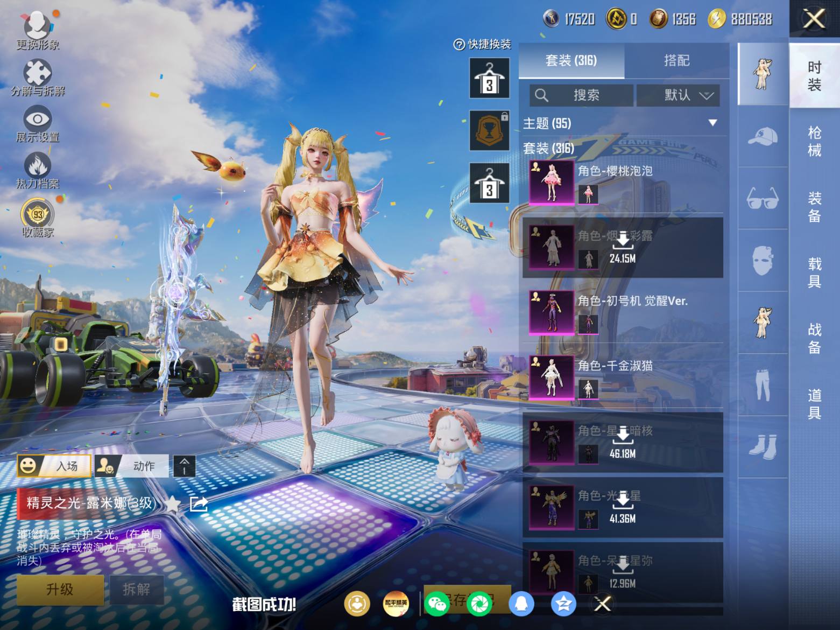Open the 默认 sort dropdown
This screenshot has width=840, height=630.
click(x=678, y=95)
